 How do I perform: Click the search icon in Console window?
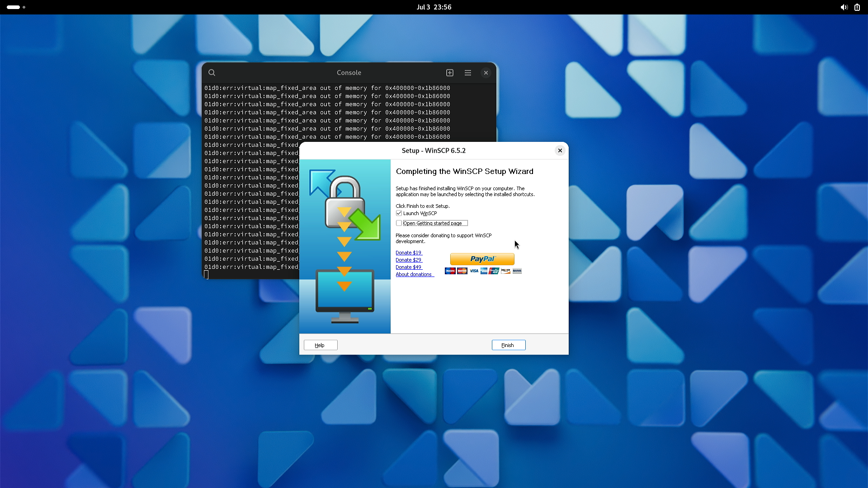tap(212, 73)
